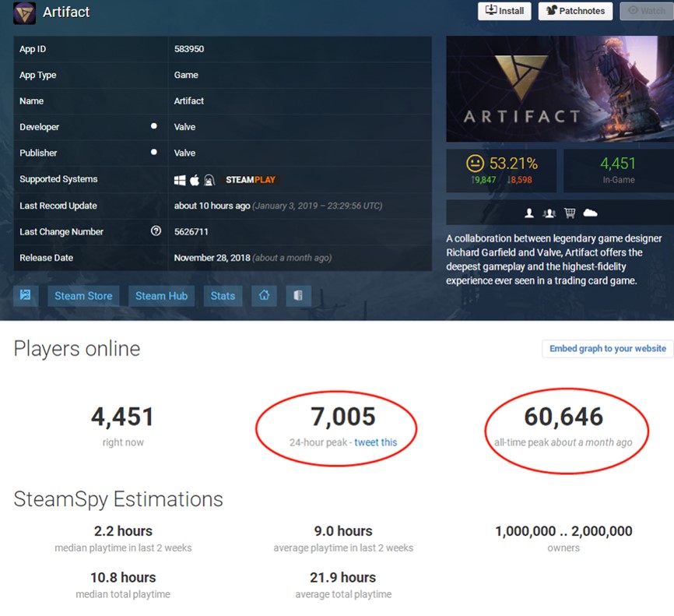Click the Artifact app logo icon
This screenshot has width=674, height=616.
coord(24,13)
